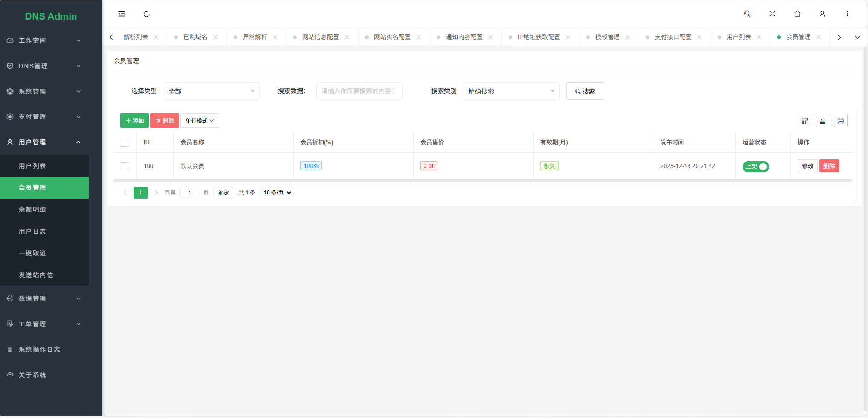This screenshot has height=418, width=868.
Task: Open the 选择类型 dropdown
Action: (211, 91)
